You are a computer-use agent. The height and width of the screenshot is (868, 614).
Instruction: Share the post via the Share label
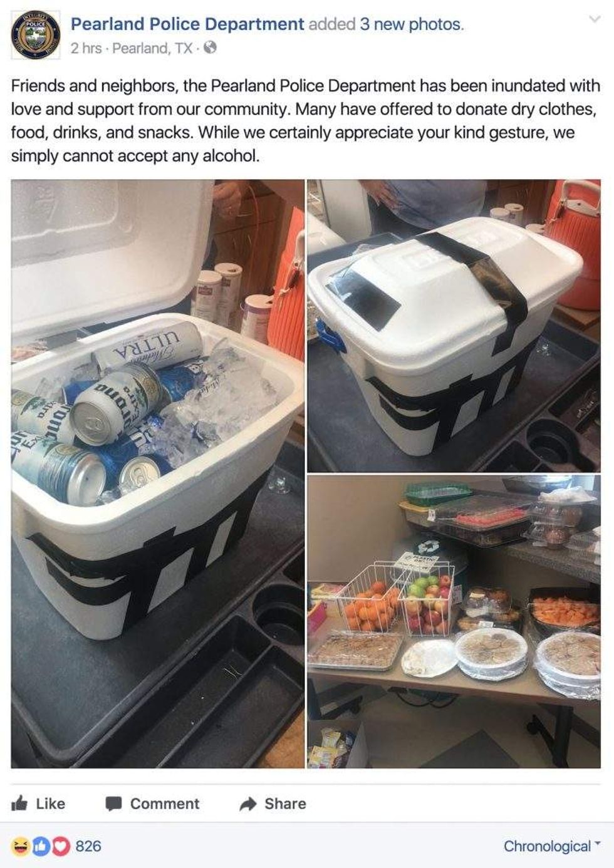(x=285, y=804)
